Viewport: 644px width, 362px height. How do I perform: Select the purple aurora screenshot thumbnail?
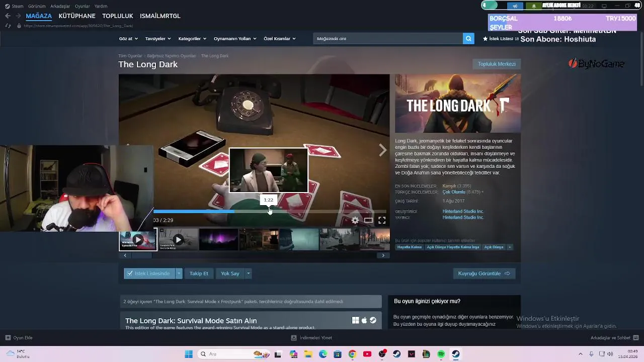point(218,240)
